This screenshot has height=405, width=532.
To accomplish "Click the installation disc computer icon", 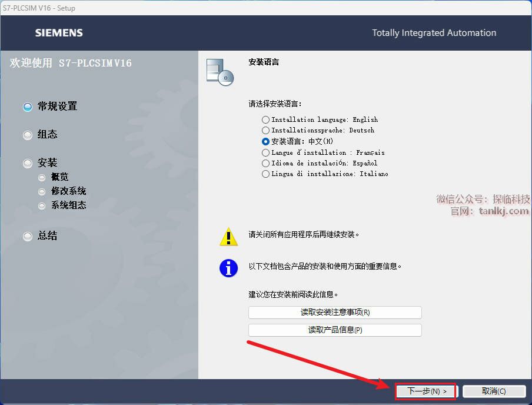I will (220, 72).
